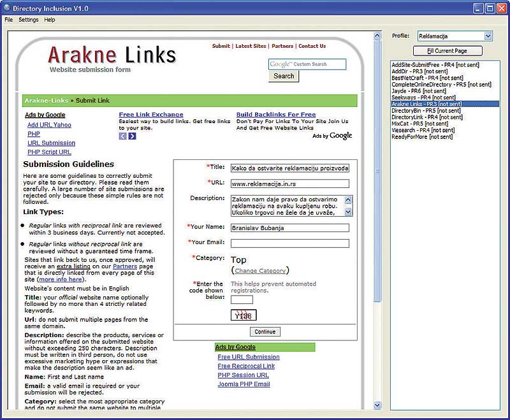Click the Arakne Links logo
This screenshot has height=420, width=510.
[x=112, y=55]
